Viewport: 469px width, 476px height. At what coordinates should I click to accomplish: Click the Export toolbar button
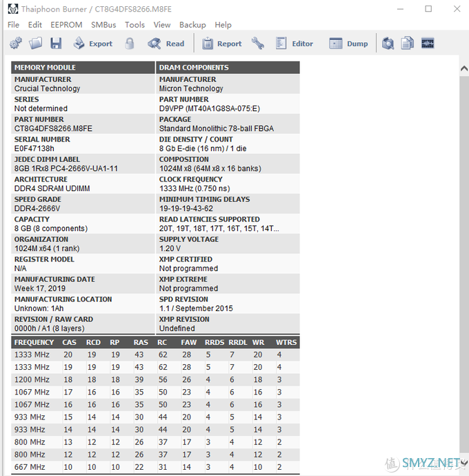click(x=93, y=43)
